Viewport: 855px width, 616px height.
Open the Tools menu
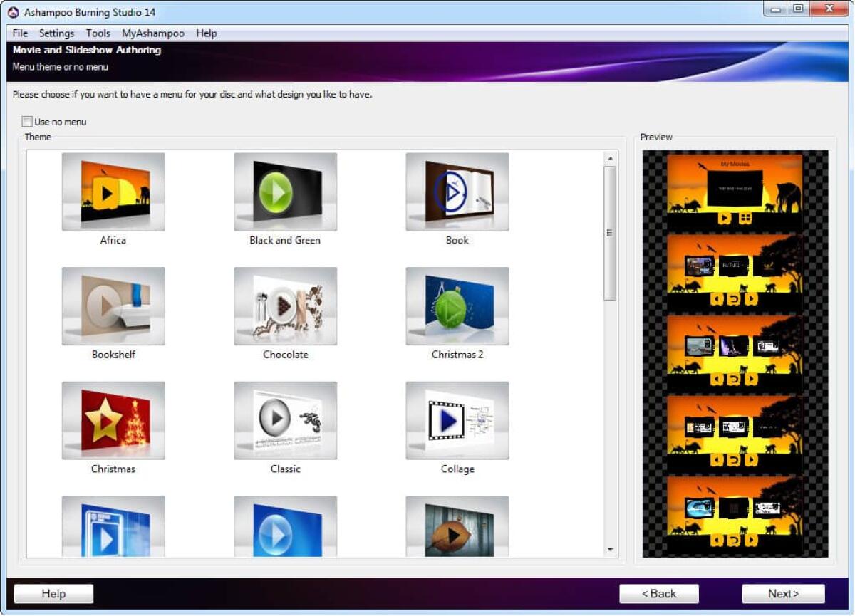pos(98,33)
